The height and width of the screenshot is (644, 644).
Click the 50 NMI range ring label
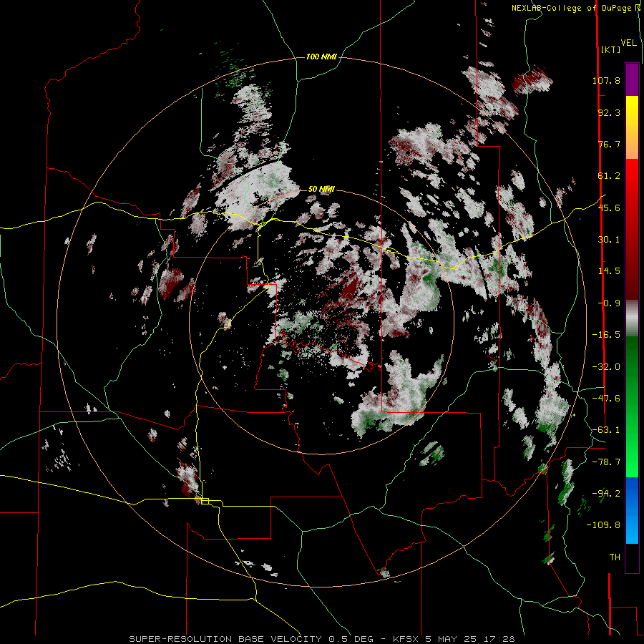321,190
